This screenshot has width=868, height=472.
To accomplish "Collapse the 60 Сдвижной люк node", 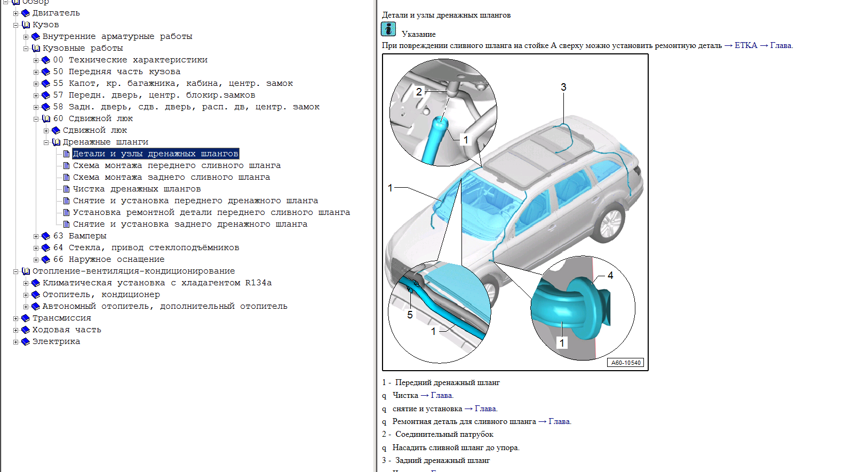I will click(36, 119).
